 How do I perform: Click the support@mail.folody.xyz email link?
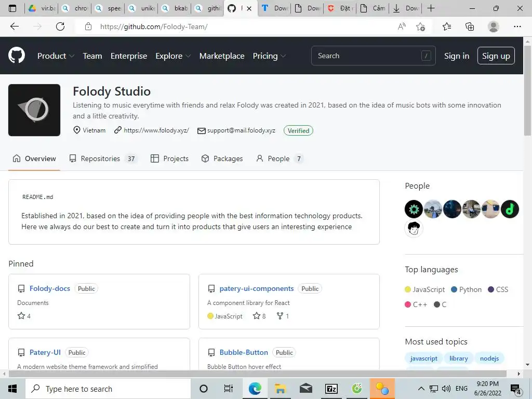click(241, 130)
